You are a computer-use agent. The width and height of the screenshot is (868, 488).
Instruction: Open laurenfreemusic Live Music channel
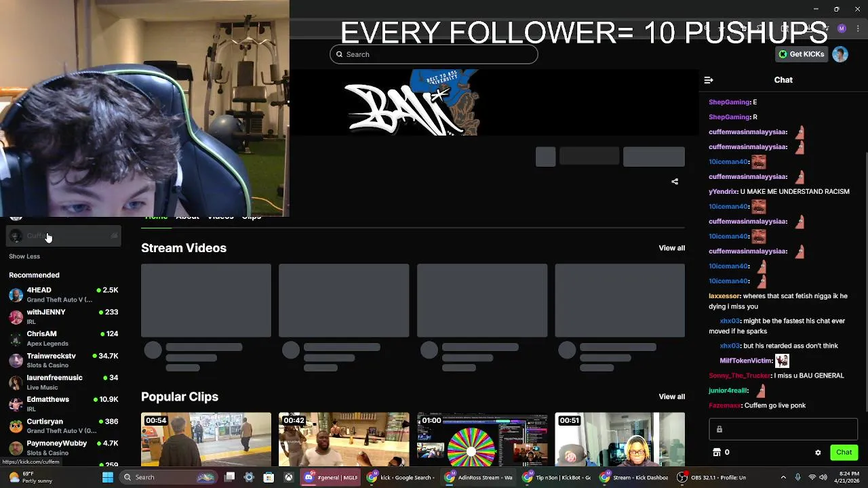pyautogui.click(x=64, y=382)
